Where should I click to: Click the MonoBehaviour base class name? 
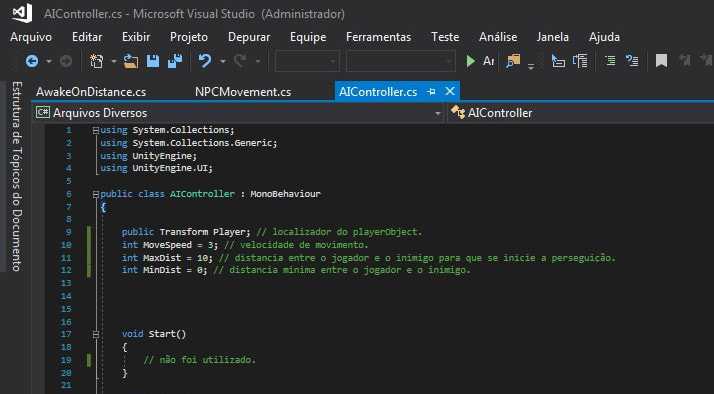tap(285, 194)
